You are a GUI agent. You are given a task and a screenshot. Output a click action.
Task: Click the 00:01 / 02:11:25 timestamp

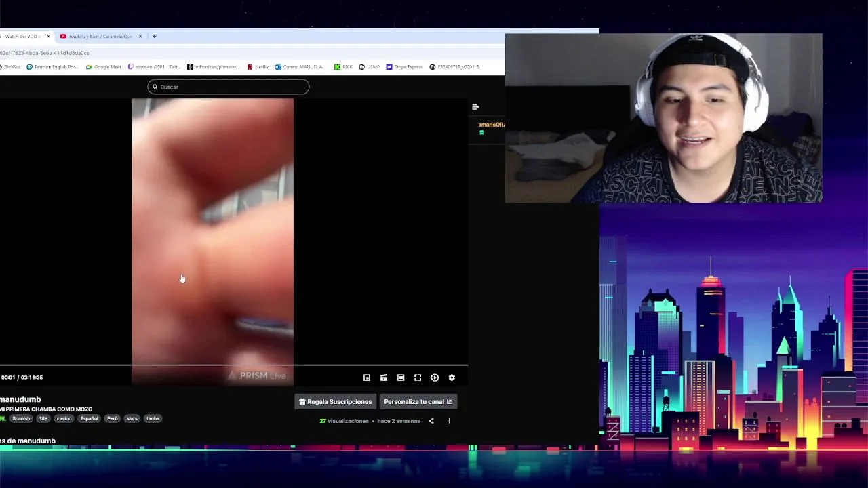[22, 378]
